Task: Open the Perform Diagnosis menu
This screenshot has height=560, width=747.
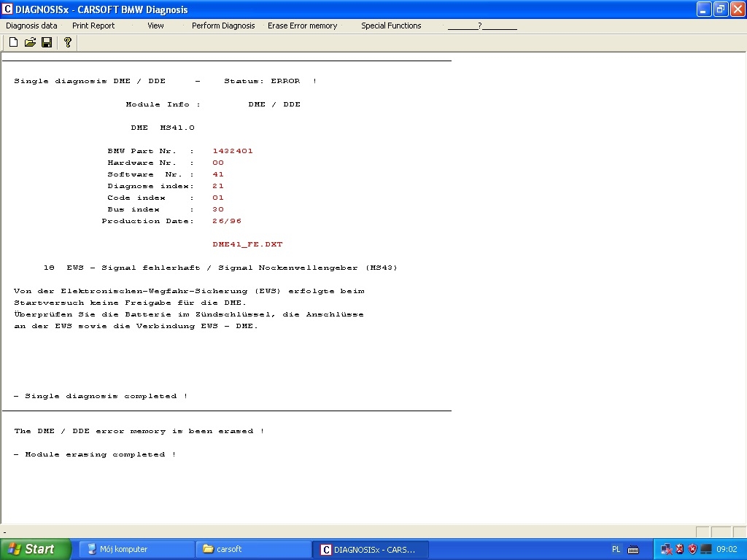Action: 223,26
